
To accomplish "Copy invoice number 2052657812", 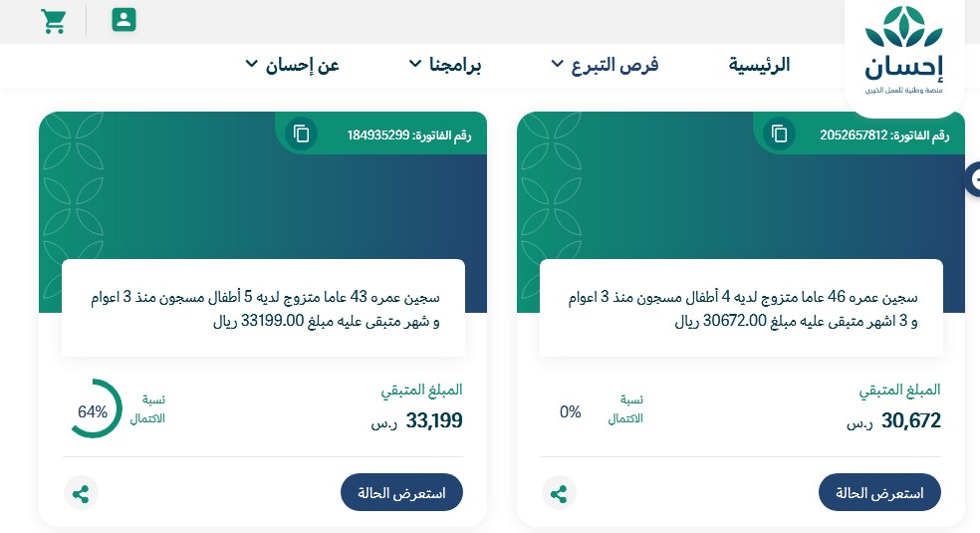I will point(779,133).
